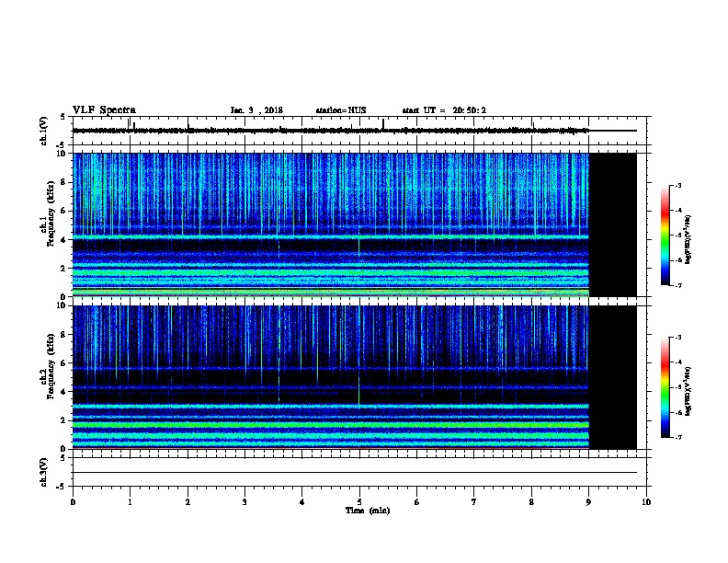Image resolution: width=728 pixels, height=563 pixels.
Task: Click the time axis tick label "9"
Action: [x=588, y=502]
